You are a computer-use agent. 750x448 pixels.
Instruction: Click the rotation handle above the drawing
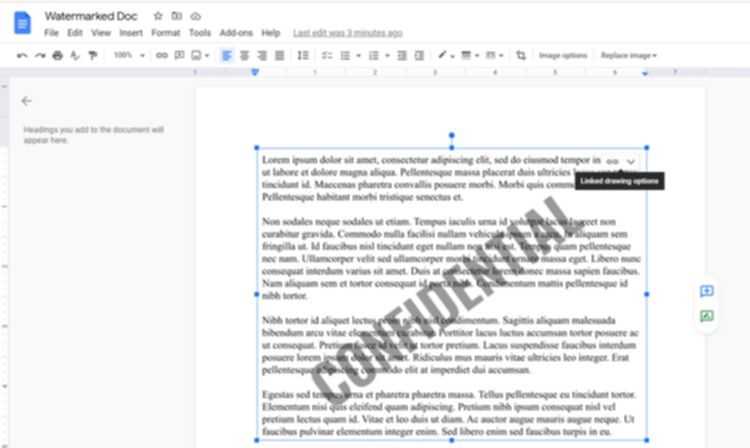click(452, 135)
